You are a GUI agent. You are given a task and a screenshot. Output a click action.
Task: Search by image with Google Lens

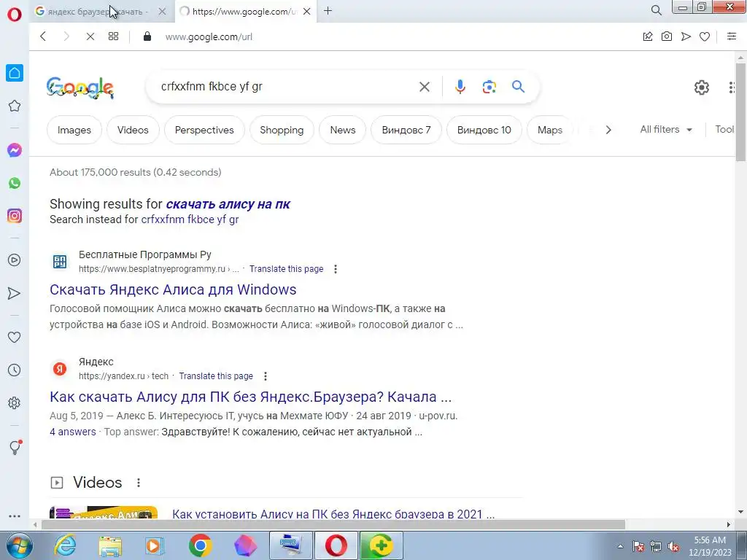(489, 87)
